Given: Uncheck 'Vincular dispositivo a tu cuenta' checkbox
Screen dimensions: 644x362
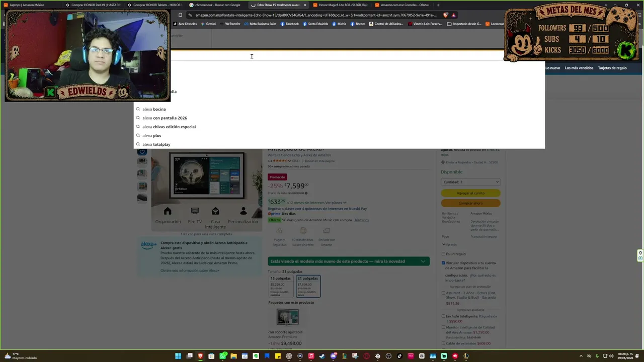Looking at the screenshot, I should coord(443,263).
